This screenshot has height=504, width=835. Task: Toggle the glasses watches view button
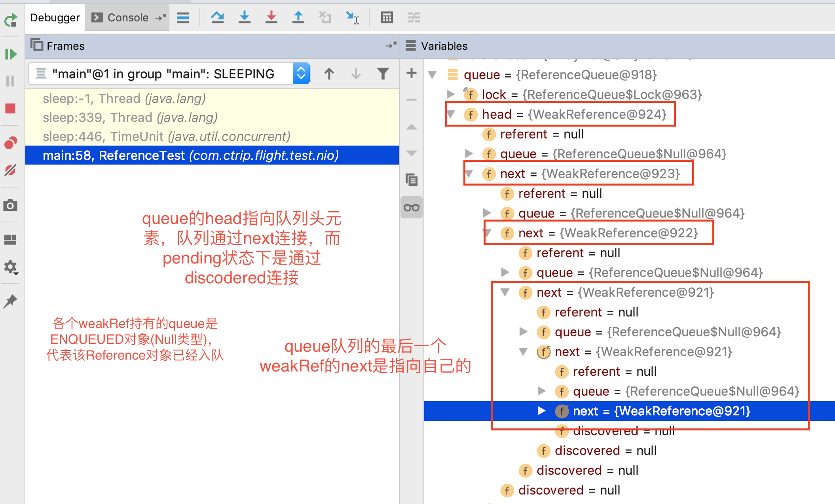coord(412,207)
